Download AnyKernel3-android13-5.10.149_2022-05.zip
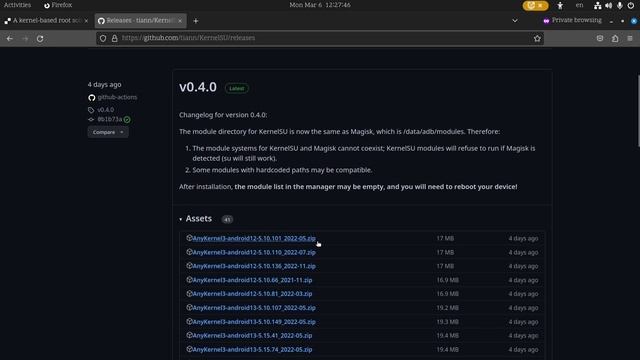 click(x=254, y=322)
